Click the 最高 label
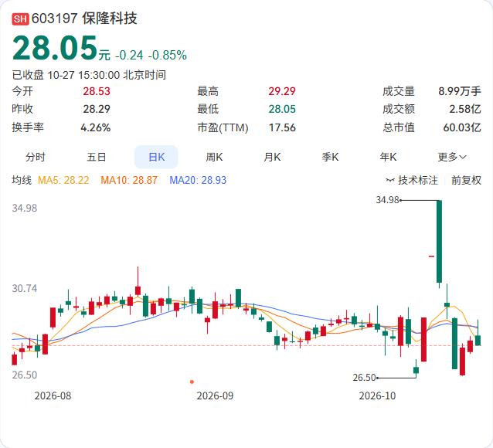 [208, 91]
